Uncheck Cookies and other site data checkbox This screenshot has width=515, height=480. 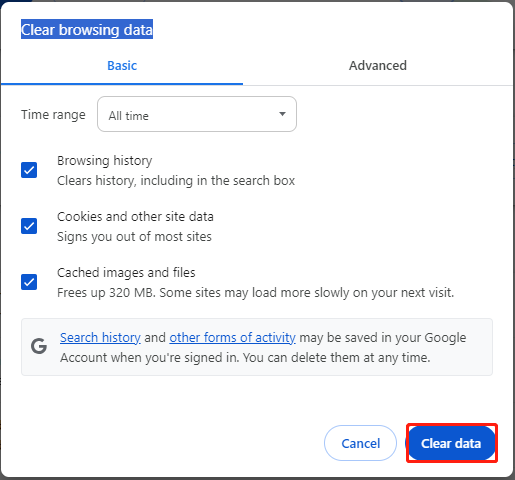(29, 226)
